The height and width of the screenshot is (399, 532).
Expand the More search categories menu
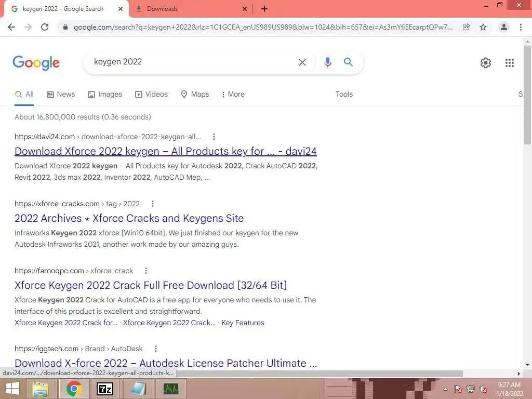[x=233, y=95]
